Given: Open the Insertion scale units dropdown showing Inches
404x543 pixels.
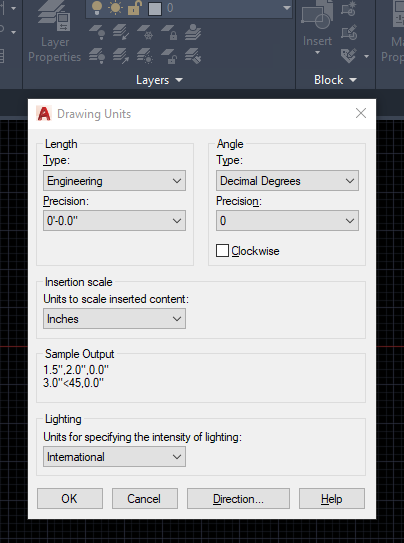Looking at the screenshot, I should coord(114,319).
